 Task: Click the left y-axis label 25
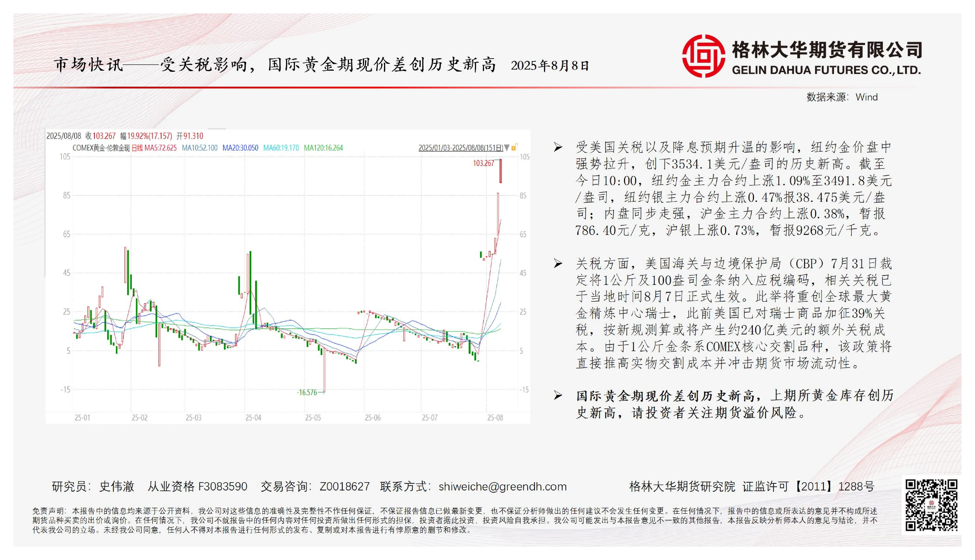(67, 312)
